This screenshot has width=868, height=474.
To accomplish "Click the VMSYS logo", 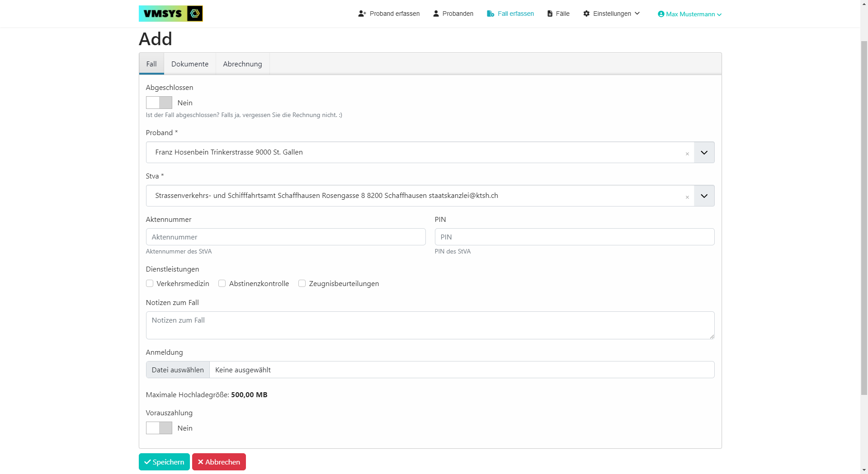I will (x=170, y=14).
